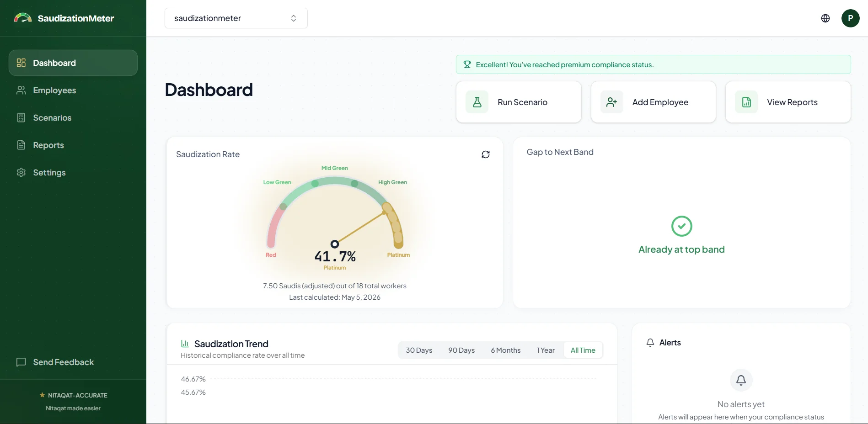Viewport: 868px width, 424px height.
Task: Navigate to Reports in sidebar
Action: click(x=73, y=145)
